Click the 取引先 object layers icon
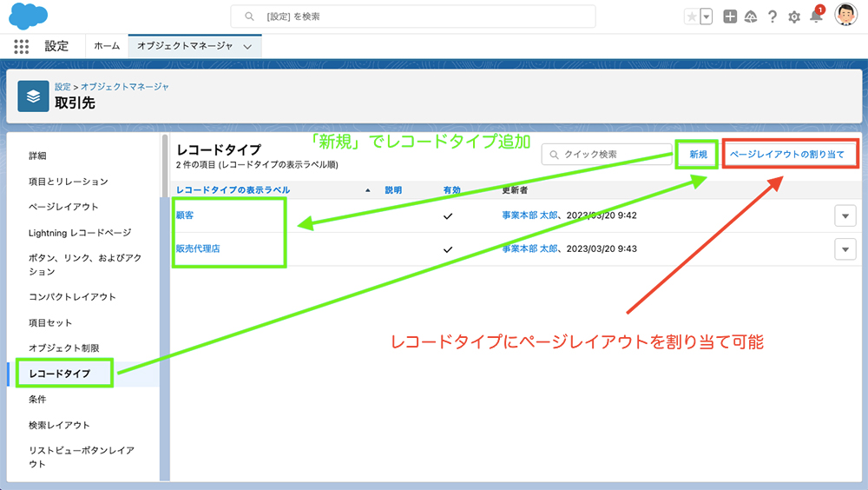This screenshot has height=490, width=868. click(x=33, y=96)
